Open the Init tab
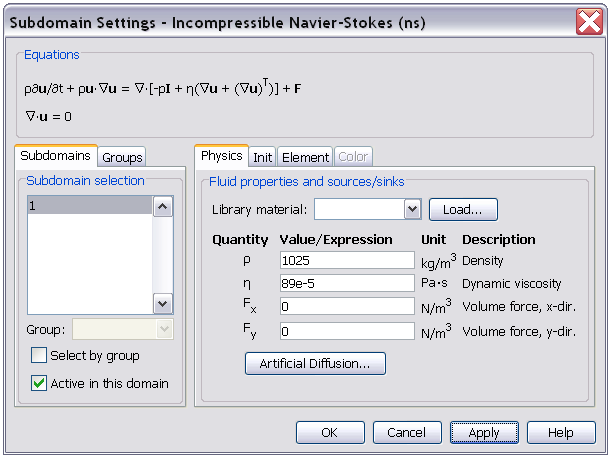The width and height of the screenshot is (610, 458). click(x=263, y=157)
